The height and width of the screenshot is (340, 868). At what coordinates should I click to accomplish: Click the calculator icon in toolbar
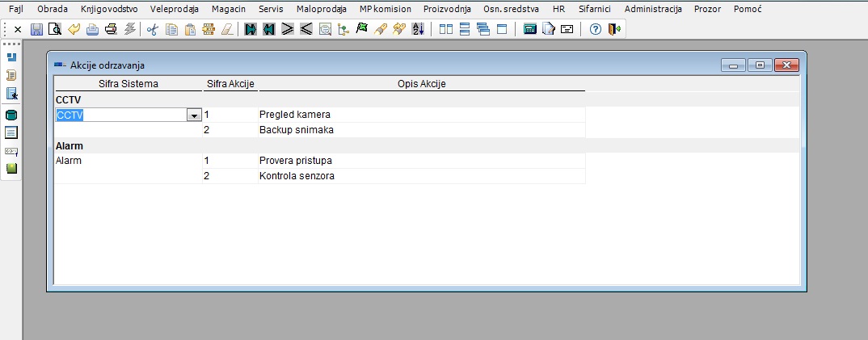pos(530,29)
